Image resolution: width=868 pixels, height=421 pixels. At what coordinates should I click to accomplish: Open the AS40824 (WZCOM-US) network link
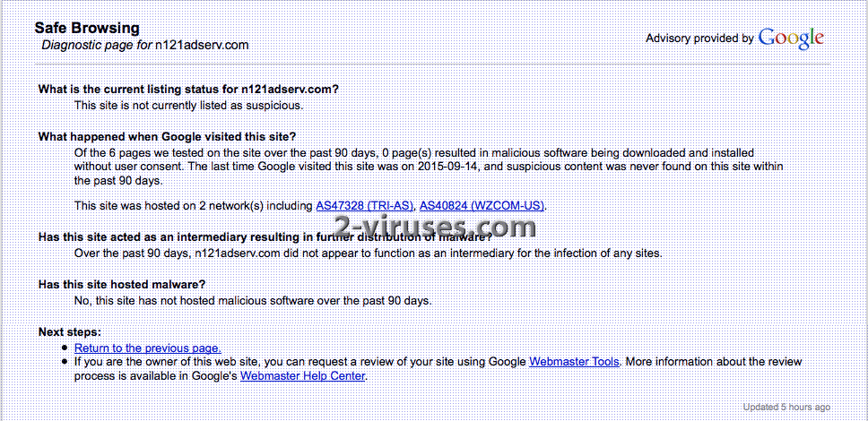[x=482, y=206]
